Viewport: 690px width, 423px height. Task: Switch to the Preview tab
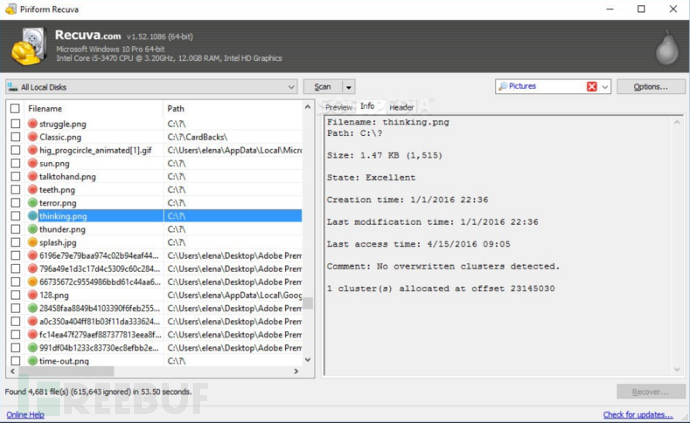(x=338, y=107)
